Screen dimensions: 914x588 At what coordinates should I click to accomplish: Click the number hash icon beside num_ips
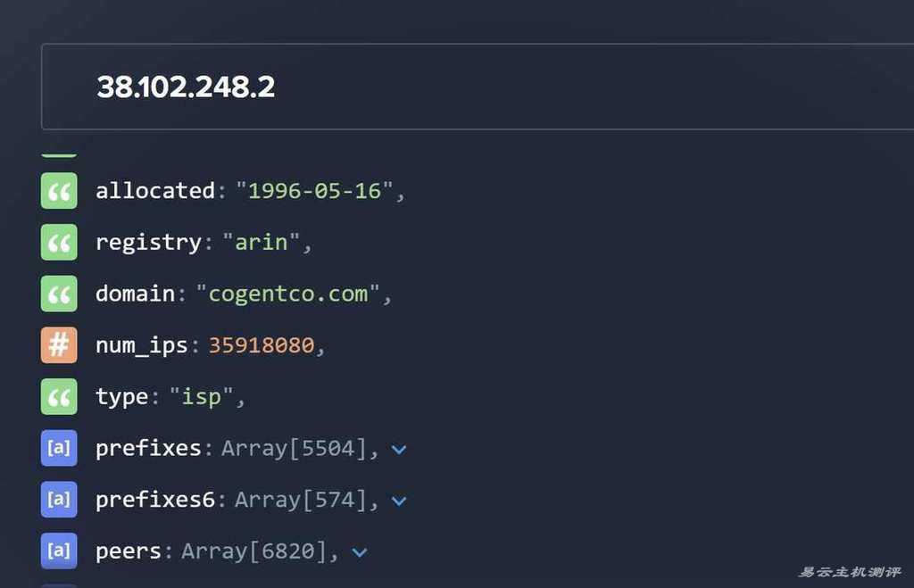pyautogui.click(x=59, y=345)
